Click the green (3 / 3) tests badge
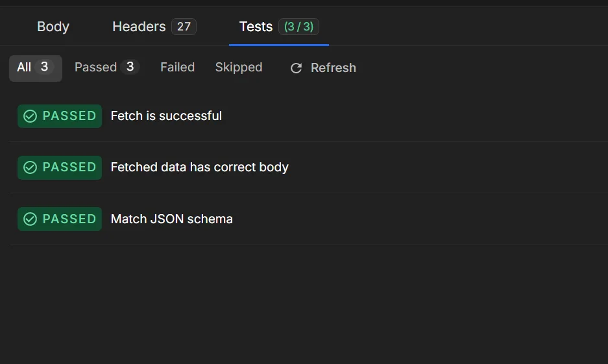The width and height of the screenshot is (608, 364). pos(298,27)
